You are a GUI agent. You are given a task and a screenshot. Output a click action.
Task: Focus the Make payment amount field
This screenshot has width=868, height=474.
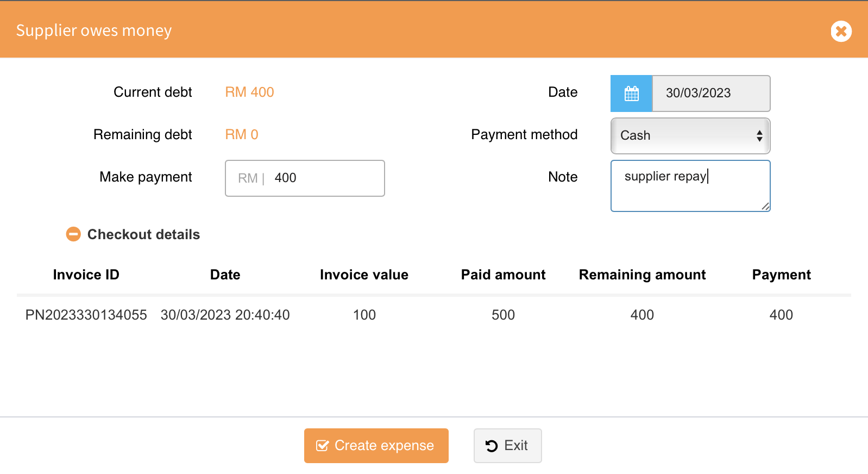tap(326, 178)
